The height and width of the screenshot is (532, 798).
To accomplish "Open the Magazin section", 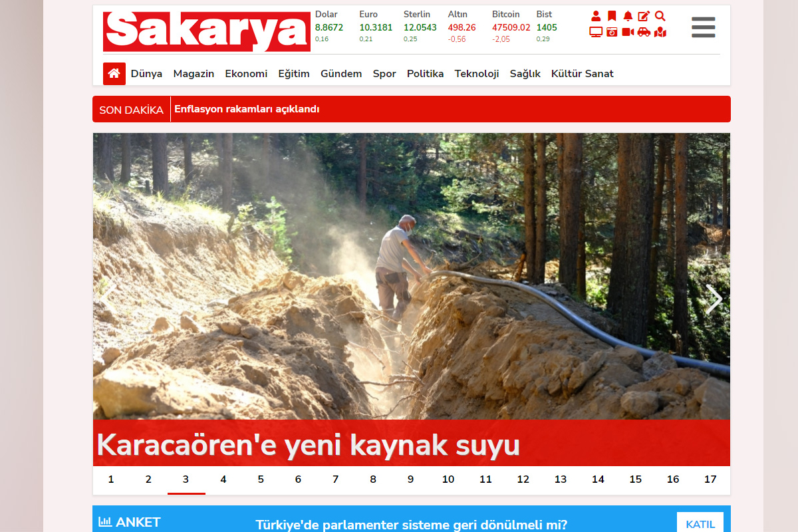I will pos(194,74).
